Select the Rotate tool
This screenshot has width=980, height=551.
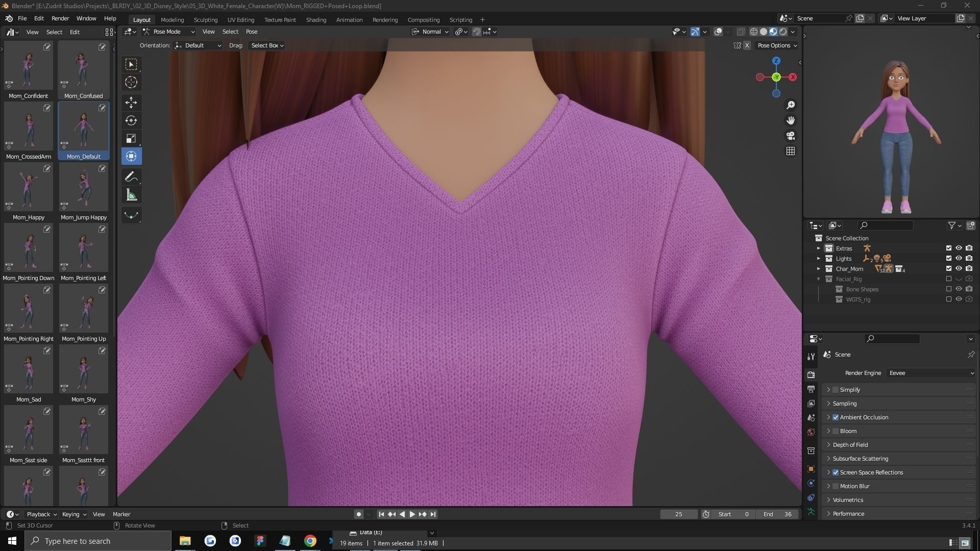coord(131,120)
